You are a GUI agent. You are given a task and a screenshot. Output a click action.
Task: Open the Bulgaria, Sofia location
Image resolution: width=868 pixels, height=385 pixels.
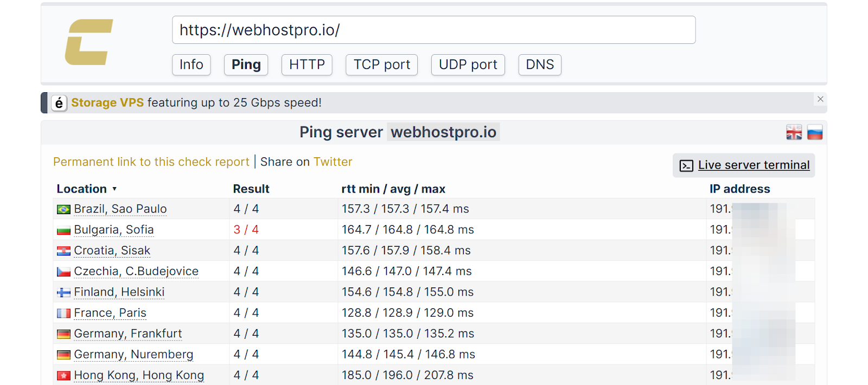pos(114,229)
